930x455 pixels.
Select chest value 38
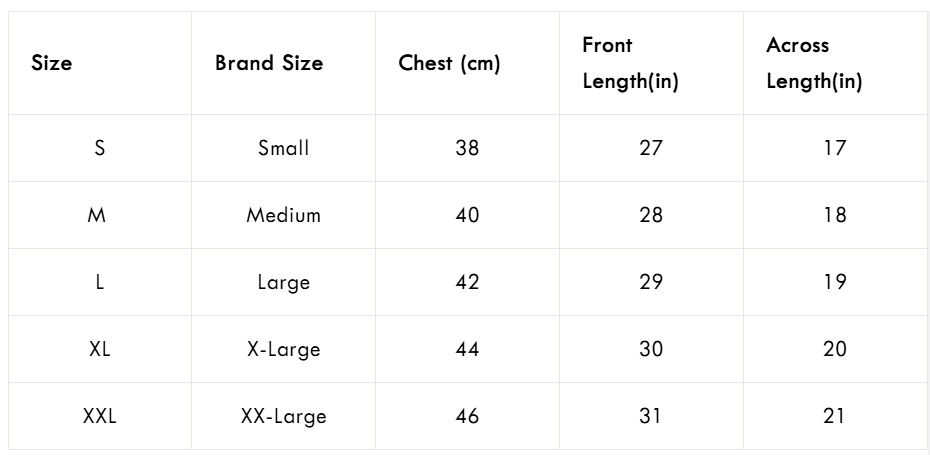coord(467,148)
